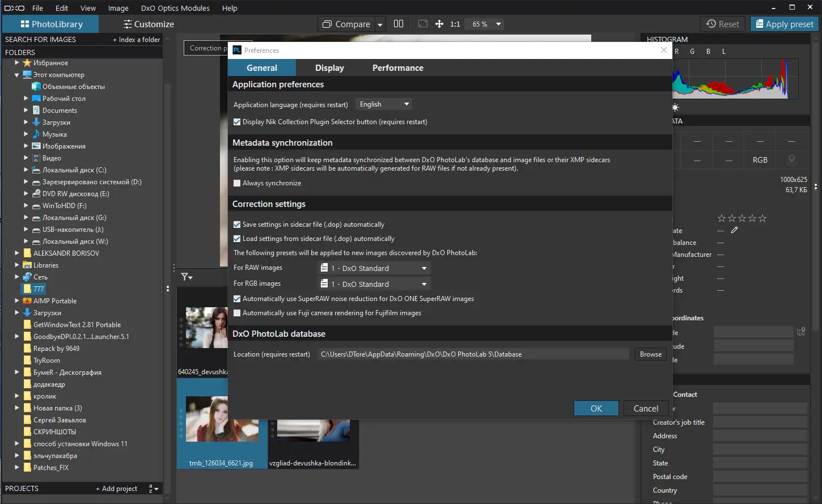
Task: Click the USB-накопитель (J:) drive icon
Action: (36, 230)
